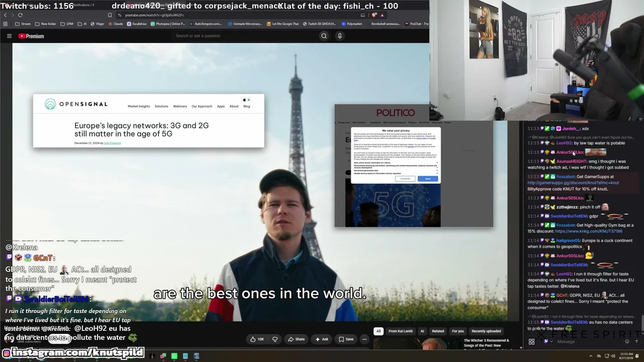The height and width of the screenshot is (362, 644).
Task: Click the chat grid icon beside Message
Action: pos(531,342)
